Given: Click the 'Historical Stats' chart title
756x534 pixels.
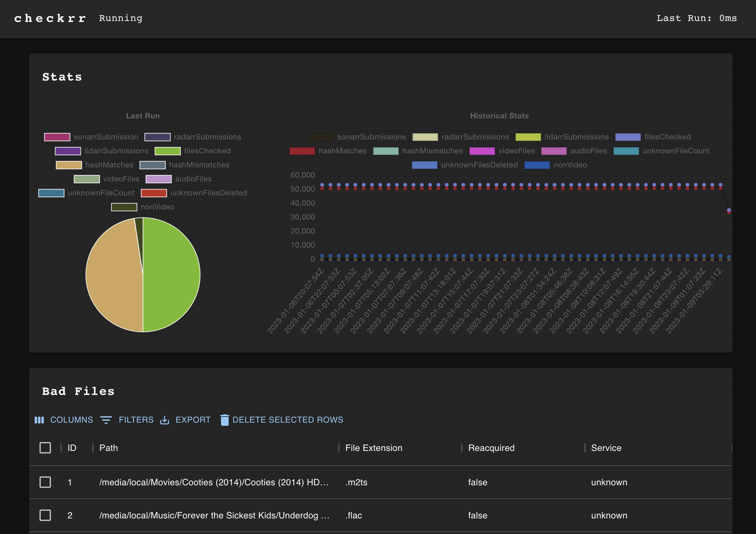Looking at the screenshot, I should 499,116.
